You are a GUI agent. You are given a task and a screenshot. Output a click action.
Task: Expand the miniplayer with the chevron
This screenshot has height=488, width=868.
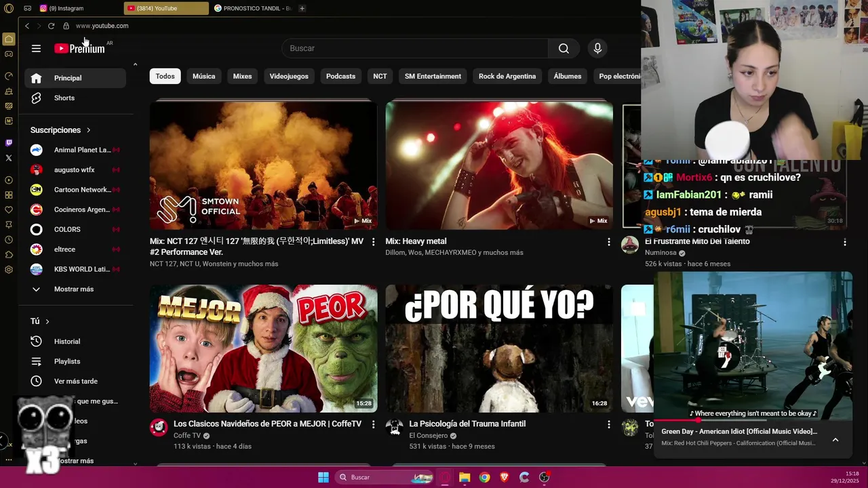tap(835, 439)
